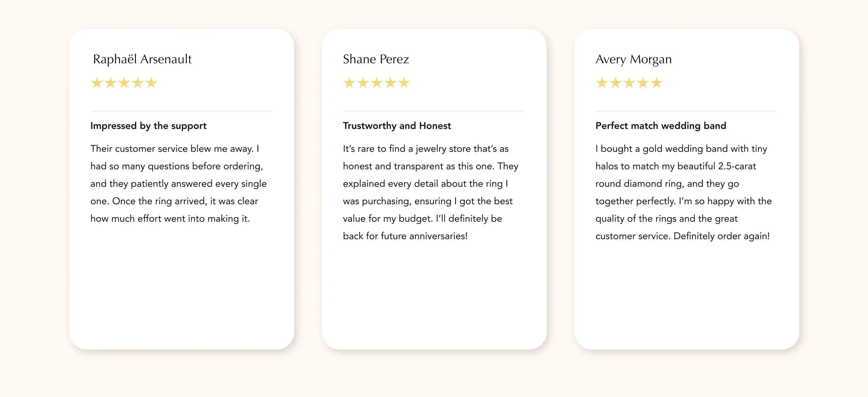Click the second star in Avery Morgan's rating
The width and height of the screenshot is (868, 397).
616,83
